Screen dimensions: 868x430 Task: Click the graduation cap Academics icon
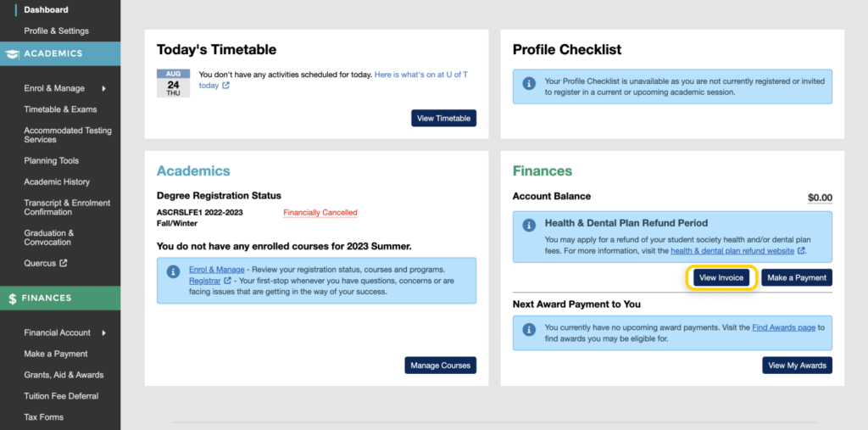click(12, 53)
